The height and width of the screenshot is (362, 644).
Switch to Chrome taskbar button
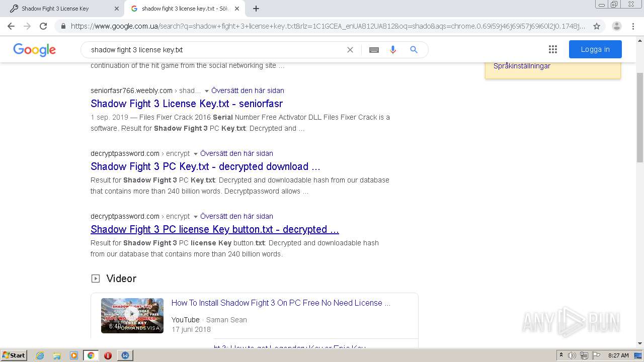91,355
